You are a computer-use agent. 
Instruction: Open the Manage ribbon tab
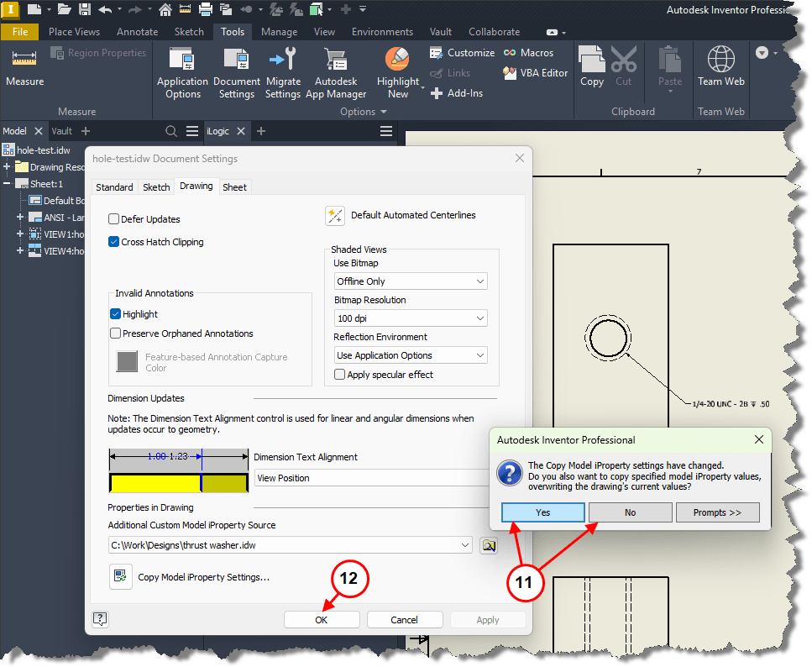click(279, 32)
